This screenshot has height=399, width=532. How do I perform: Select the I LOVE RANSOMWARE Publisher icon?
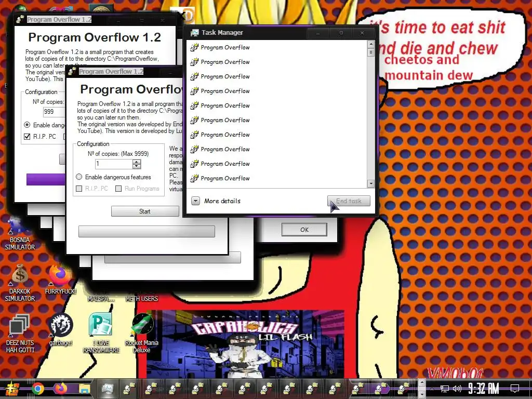(x=101, y=333)
